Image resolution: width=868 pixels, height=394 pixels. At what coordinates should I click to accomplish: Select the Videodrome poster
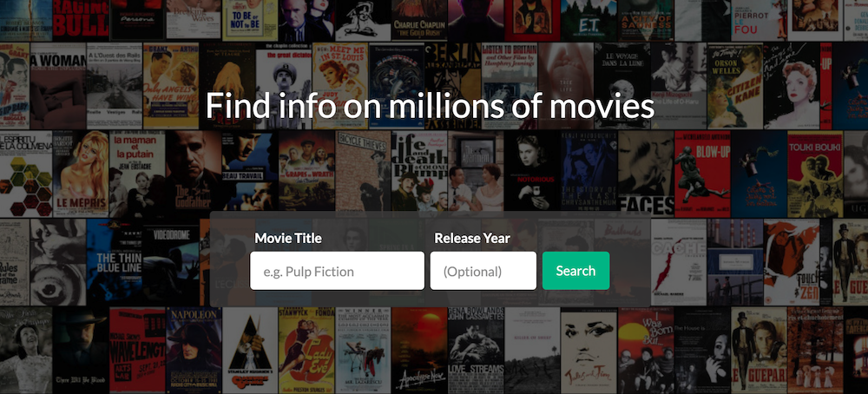170,262
